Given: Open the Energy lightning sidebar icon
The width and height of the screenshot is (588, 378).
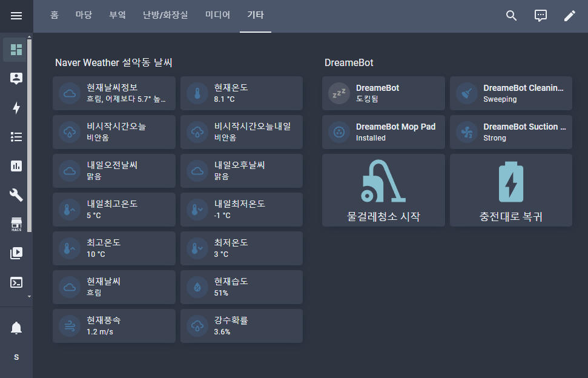Looking at the screenshot, I should [x=16, y=108].
